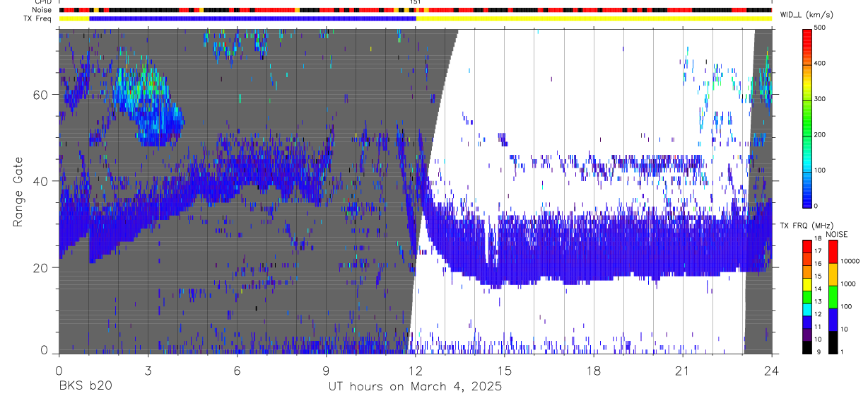
Task: Click the y-axis tick label '40'
Action: pyautogui.click(x=41, y=181)
